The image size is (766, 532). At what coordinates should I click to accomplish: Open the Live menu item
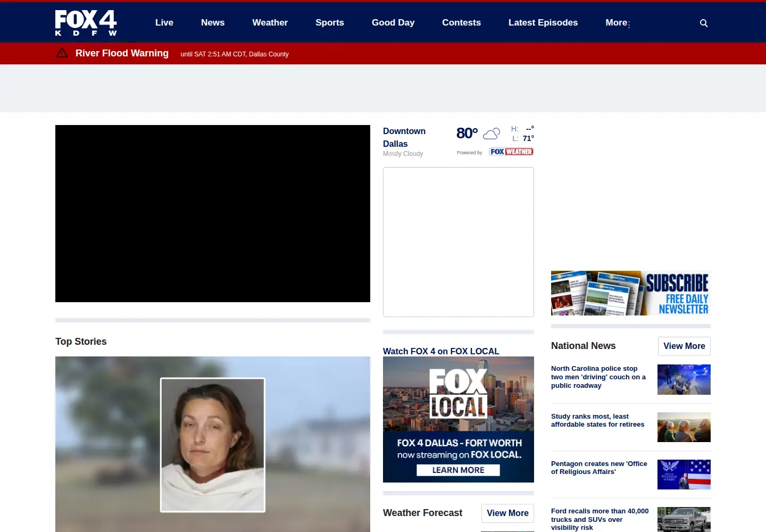pyautogui.click(x=164, y=22)
